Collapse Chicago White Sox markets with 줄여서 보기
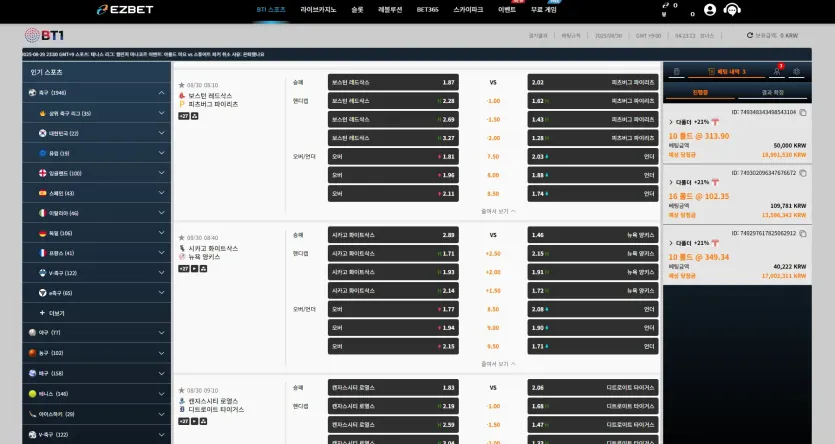Viewport: 835px width, 444px height. pyautogui.click(x=498, y=364)
